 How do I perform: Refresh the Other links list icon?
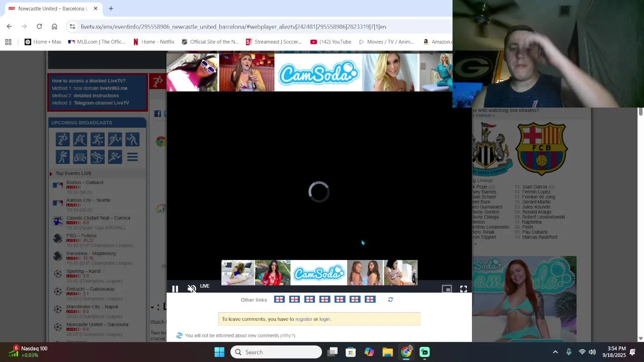[x=390, y=299]
